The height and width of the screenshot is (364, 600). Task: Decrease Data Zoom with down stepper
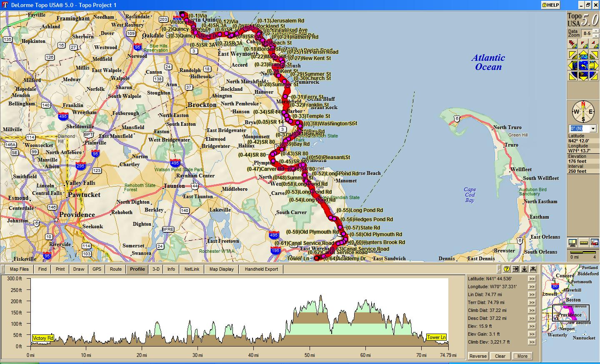pyautogui.click(x=596, y=36)
